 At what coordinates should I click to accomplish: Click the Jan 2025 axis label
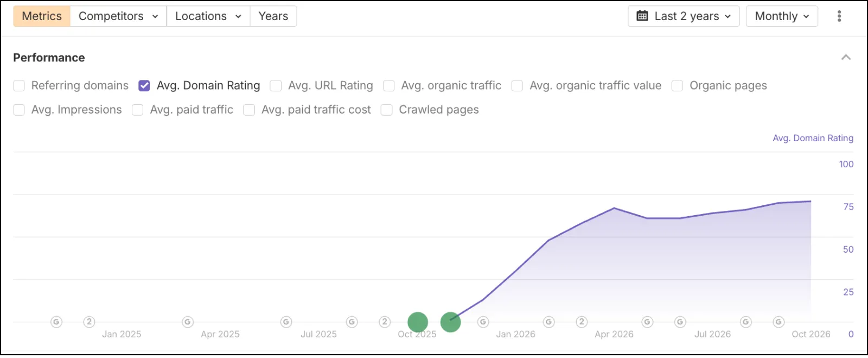122,335
